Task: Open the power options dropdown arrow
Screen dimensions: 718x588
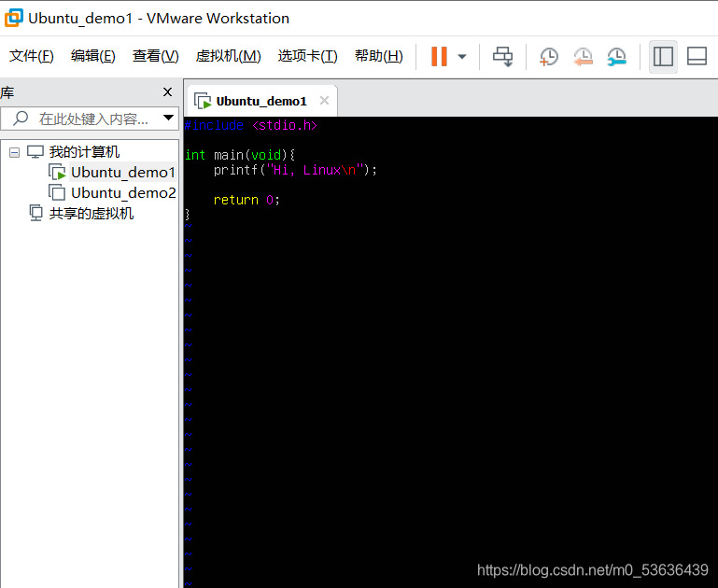Action: pyautogui.click(x=462, y=57)
